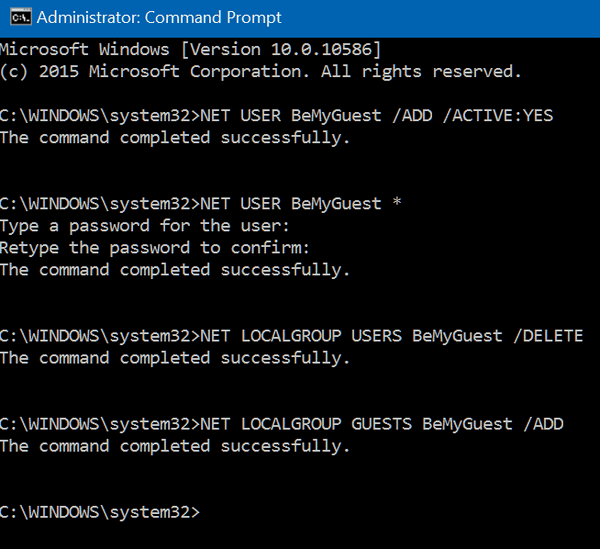Image resolution: width=600 pixels, height=549 pixels.
Task: Click the word GUESTS in last command
Action: click(x=382, y=424)
